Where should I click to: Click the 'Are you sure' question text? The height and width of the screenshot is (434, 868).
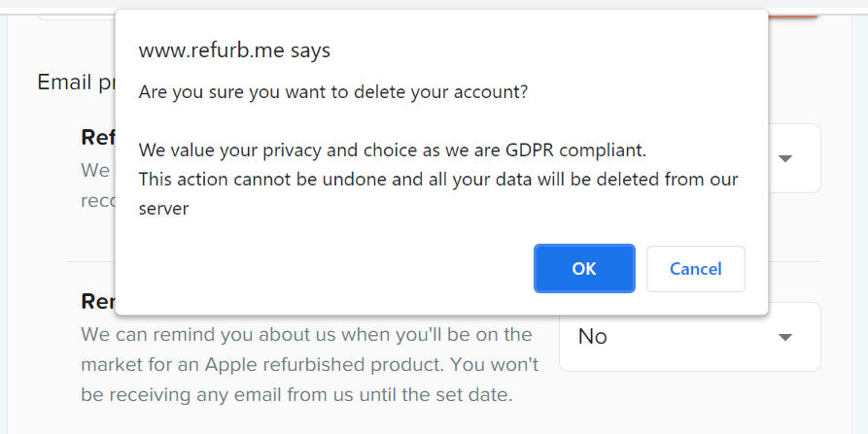click(x=332, y=92)
